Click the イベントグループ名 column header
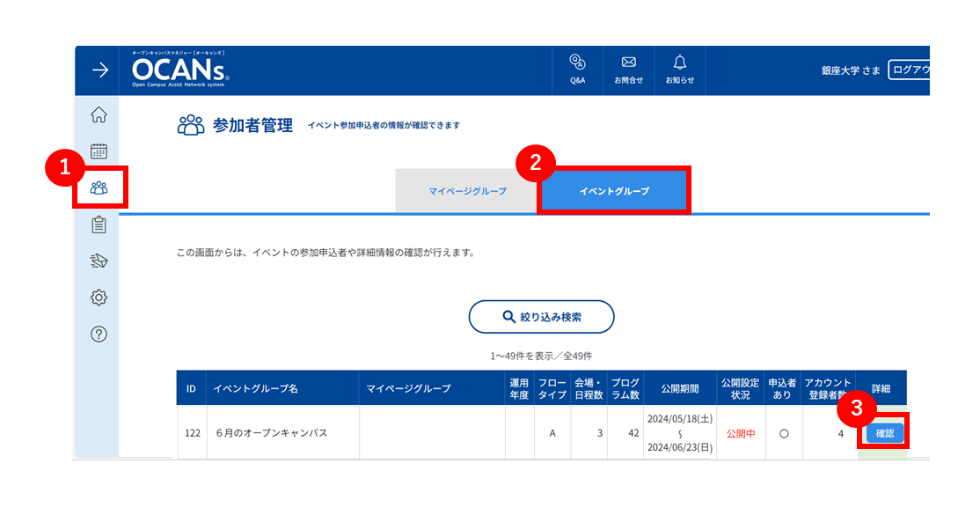Viewport: 980px width, 515px height. pyautogui.click(x=255, y=388)
